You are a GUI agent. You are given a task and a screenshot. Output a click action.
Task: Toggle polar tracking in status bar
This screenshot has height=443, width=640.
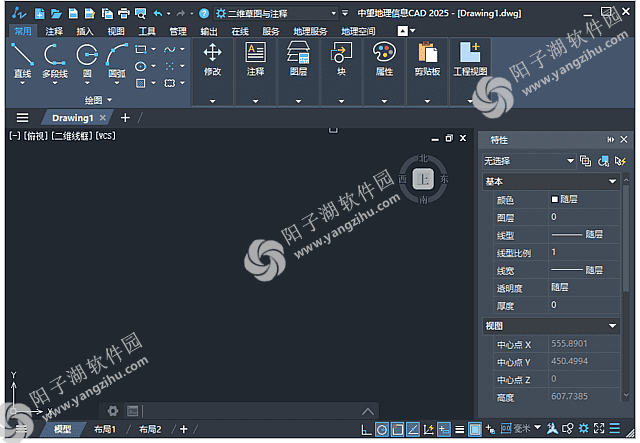(x=382, y=429)
